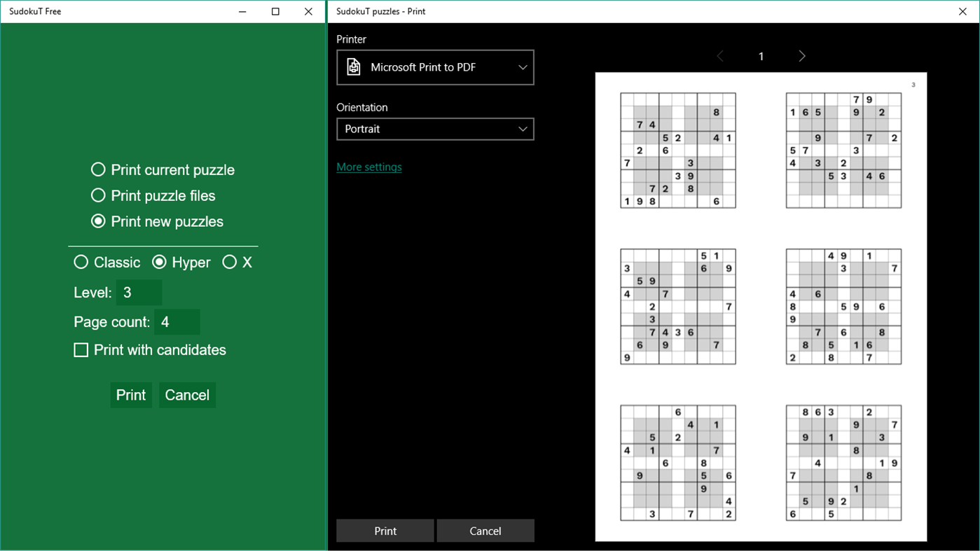The width and height of the screenshot is (980, 551).
Task: Click the Page count field
Action: coord(177,322)
